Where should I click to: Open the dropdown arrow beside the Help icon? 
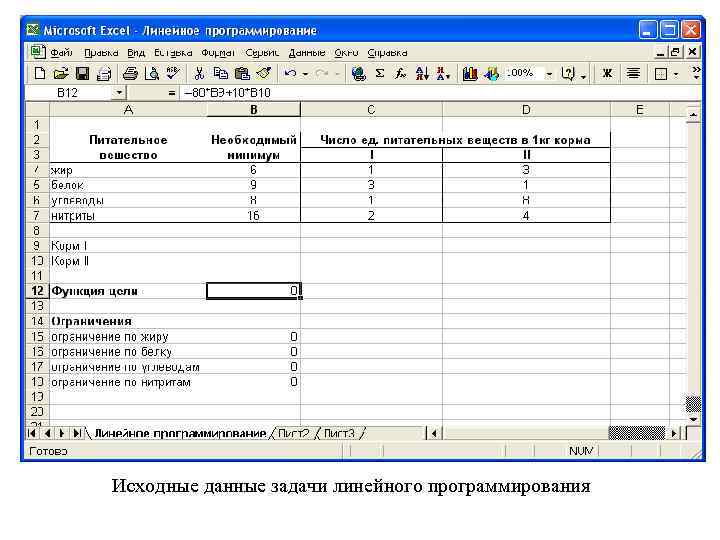pyautogui.click(x=584, y=76)
